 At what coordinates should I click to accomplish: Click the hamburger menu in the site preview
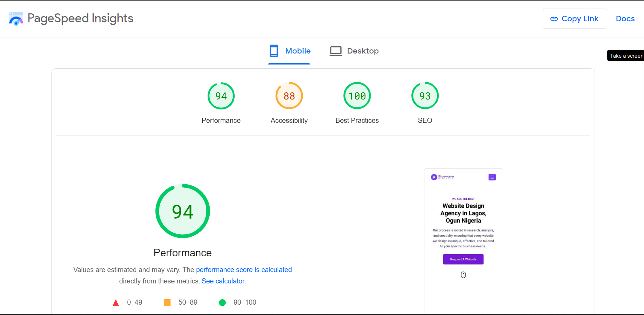click(492, 177)
